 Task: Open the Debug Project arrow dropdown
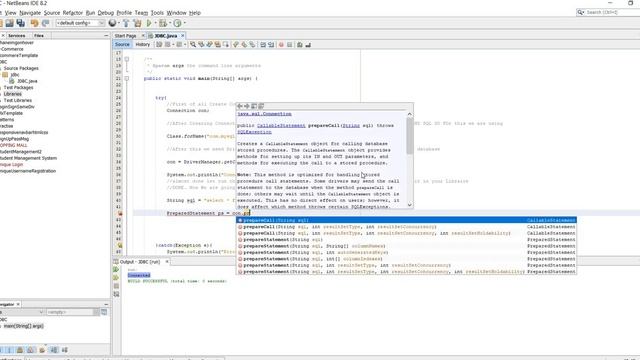point(169,23)
